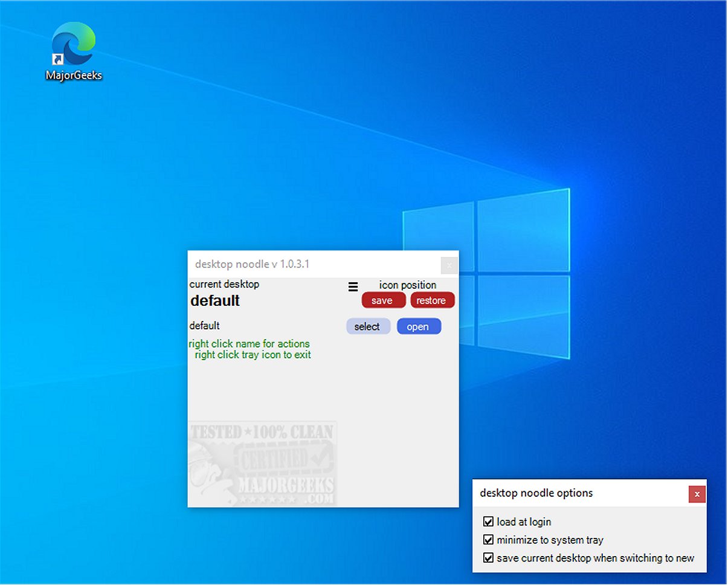Click the select button for default desktop
This screenshot has height=585, width=728.
[x=369, y=326]
